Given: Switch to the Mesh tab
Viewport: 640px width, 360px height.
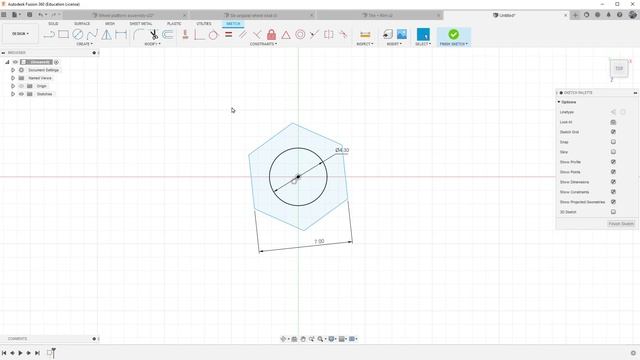Looking at the screenshot, I should pos(110,24).
